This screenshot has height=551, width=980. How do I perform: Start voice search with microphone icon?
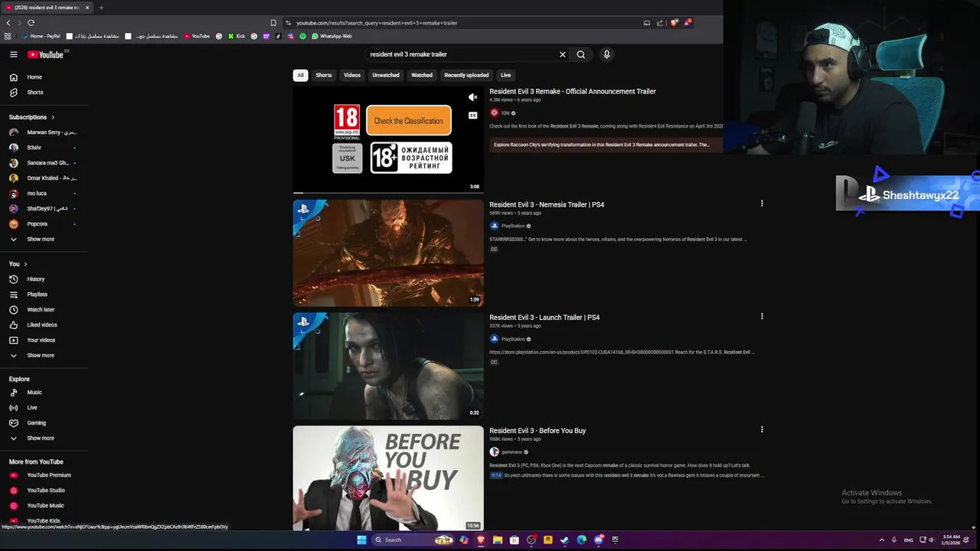coord(606,54)
